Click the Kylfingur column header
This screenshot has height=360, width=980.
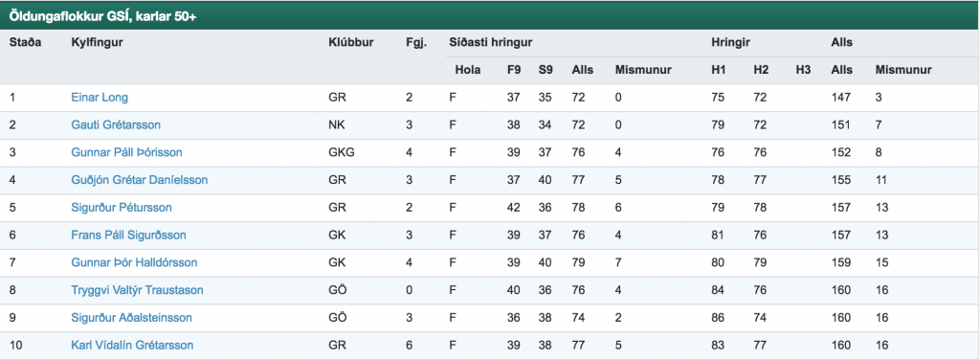[97, 42]
